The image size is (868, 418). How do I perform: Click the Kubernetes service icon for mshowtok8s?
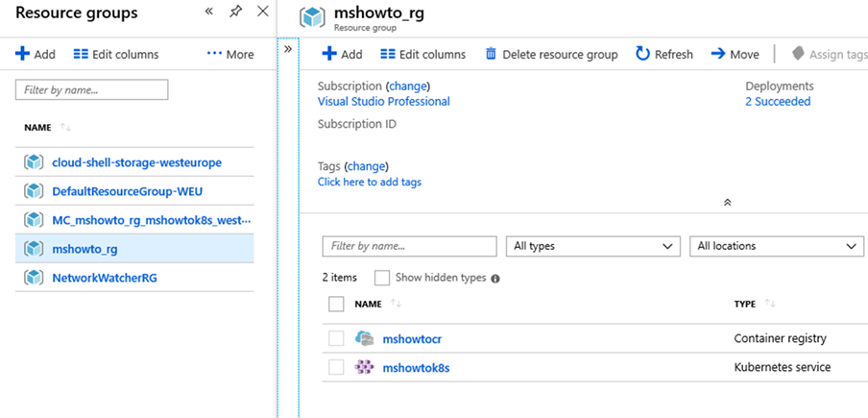364,367
